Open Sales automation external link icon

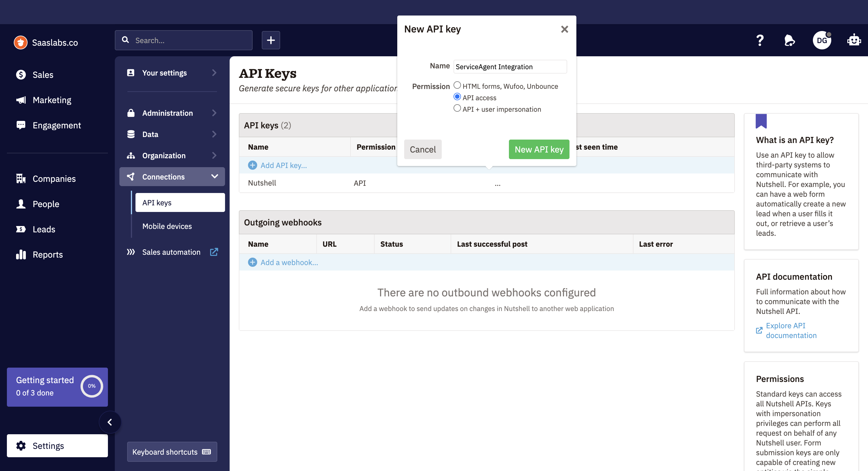tap(214, 252)
